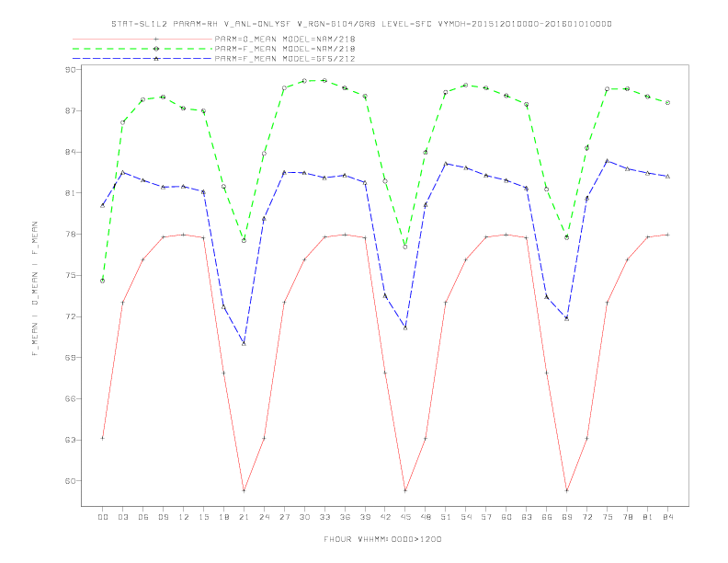Click the green NAM circle marker at hour 45
The height and width of the screenshot is (563, 728).
[x=405, y=247]
